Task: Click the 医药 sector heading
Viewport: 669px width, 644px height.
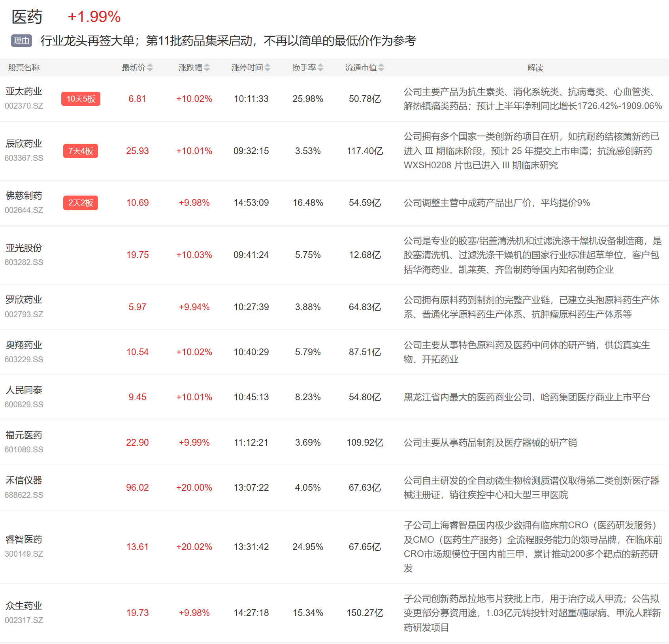Action: tap(27, 17)
